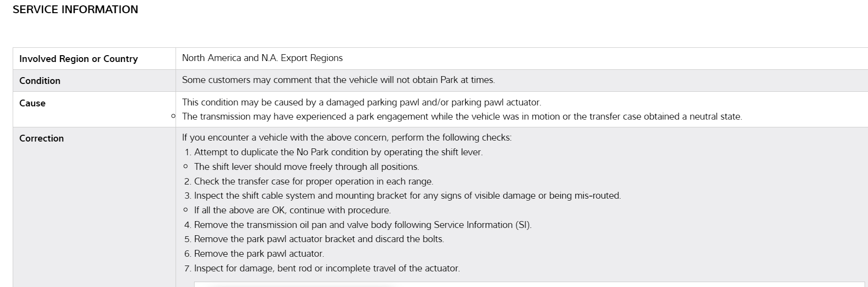The width and height of the screenshot is (868, 287).
Task: Click step 3 about inspecting shift cable system
Action: click(x=407, y=196)
